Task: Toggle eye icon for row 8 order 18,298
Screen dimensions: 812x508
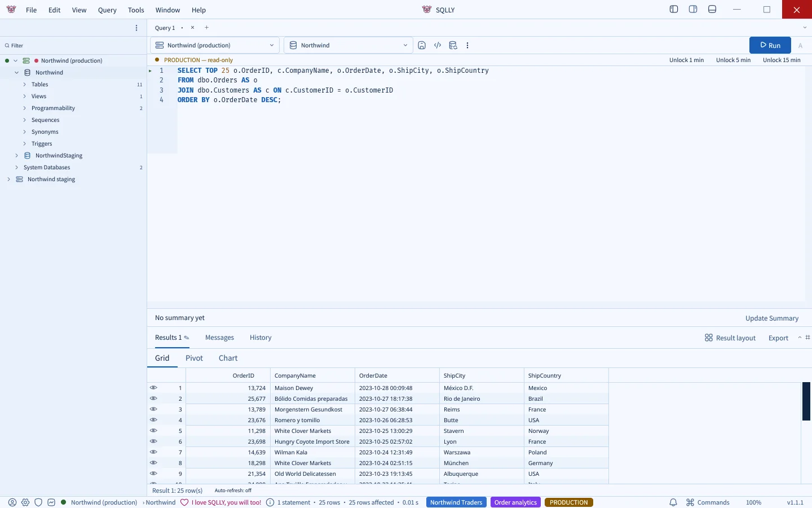Action: (153, 463)
